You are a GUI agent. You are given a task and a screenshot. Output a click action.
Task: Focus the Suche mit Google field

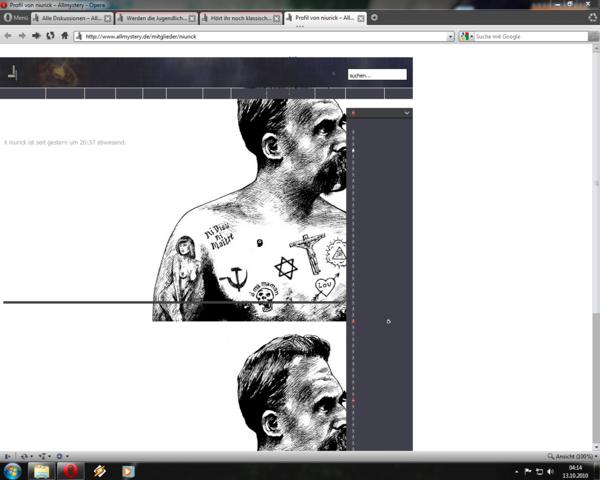pyautogui.click(x=531, y=36)
